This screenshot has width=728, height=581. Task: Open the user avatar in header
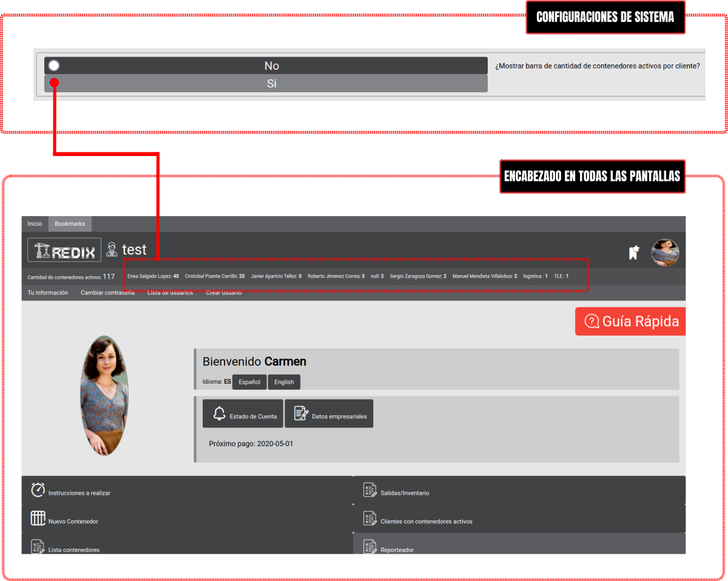point(665,253)
